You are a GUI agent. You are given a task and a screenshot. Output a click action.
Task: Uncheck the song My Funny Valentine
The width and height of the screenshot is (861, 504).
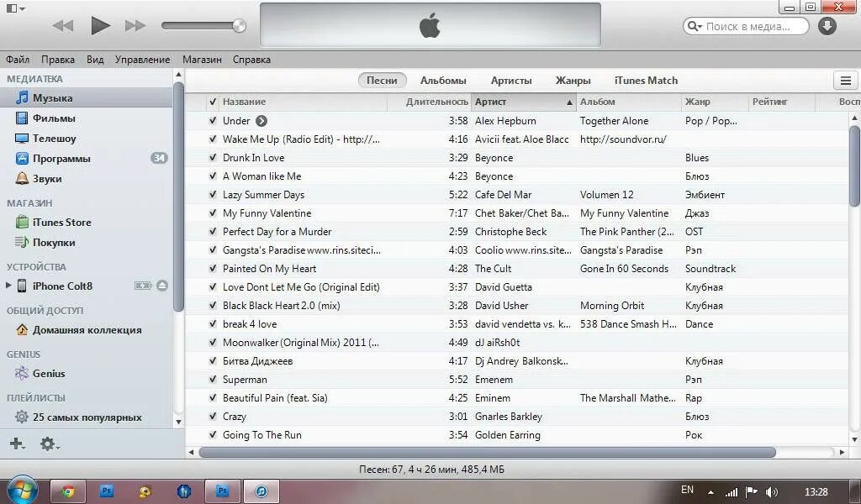point(213,213)
